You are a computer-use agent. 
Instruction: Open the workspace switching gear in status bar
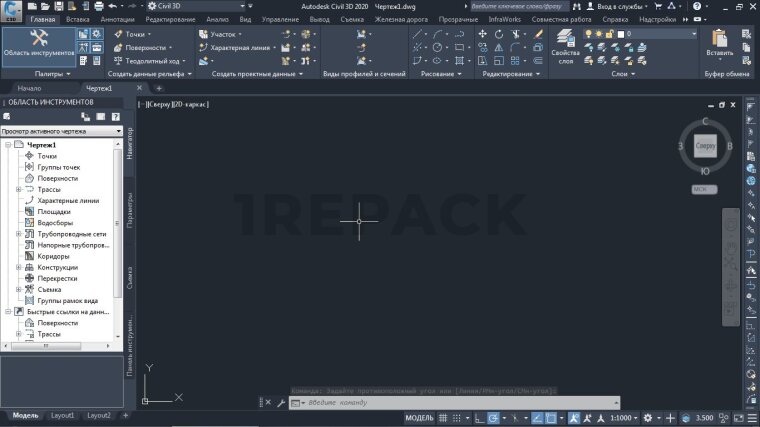point(648,417)
